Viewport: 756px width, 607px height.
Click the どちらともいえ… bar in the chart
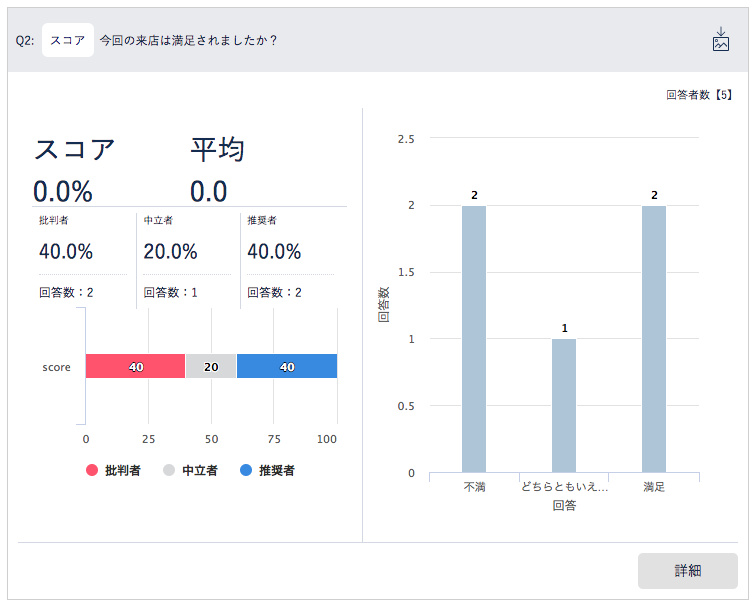[x=564, y=405]
